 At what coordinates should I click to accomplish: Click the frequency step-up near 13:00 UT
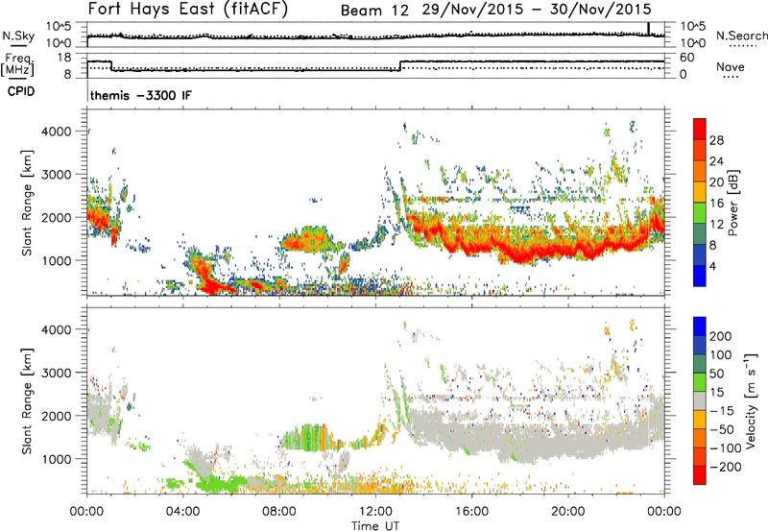click(400, 65)
